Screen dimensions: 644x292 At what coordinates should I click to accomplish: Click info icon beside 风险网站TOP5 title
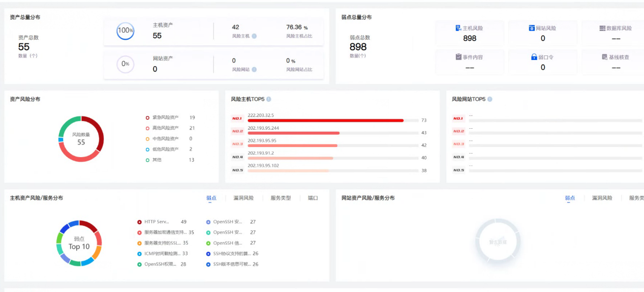click(489, 99)
